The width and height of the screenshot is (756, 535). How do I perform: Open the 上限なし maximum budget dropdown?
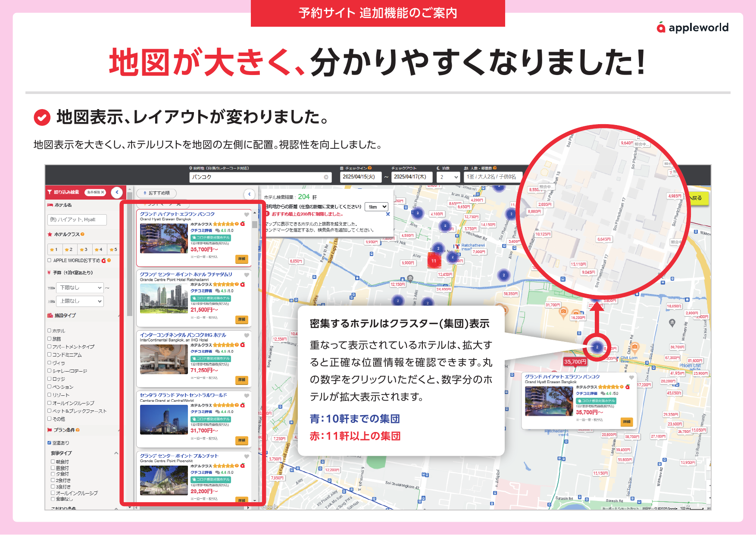point(80,301)
